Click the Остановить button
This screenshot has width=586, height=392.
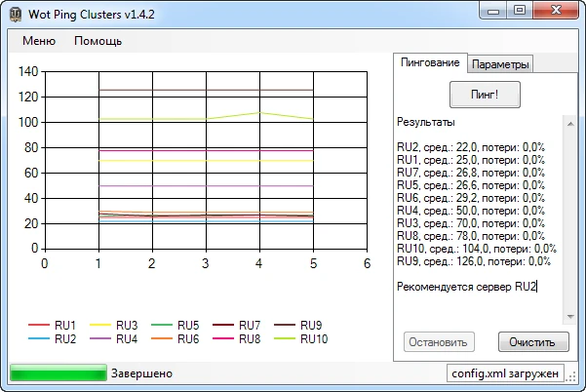tap(438, 342)
